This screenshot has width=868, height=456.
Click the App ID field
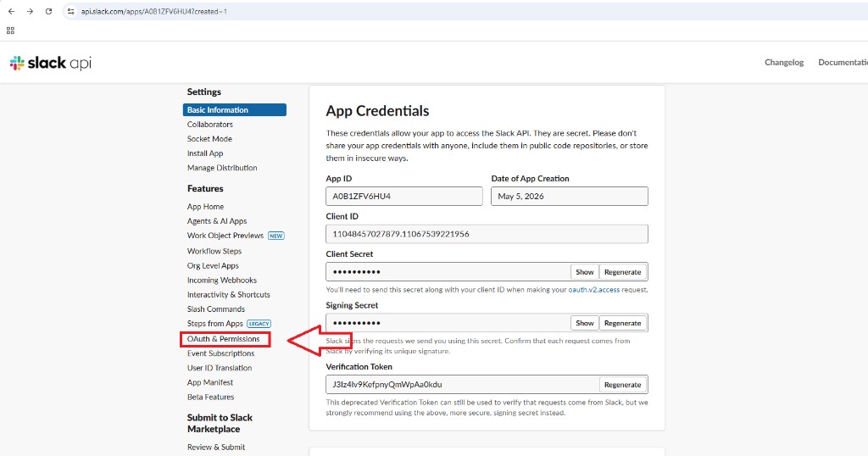pyautogui.click(x=404, y=196)
